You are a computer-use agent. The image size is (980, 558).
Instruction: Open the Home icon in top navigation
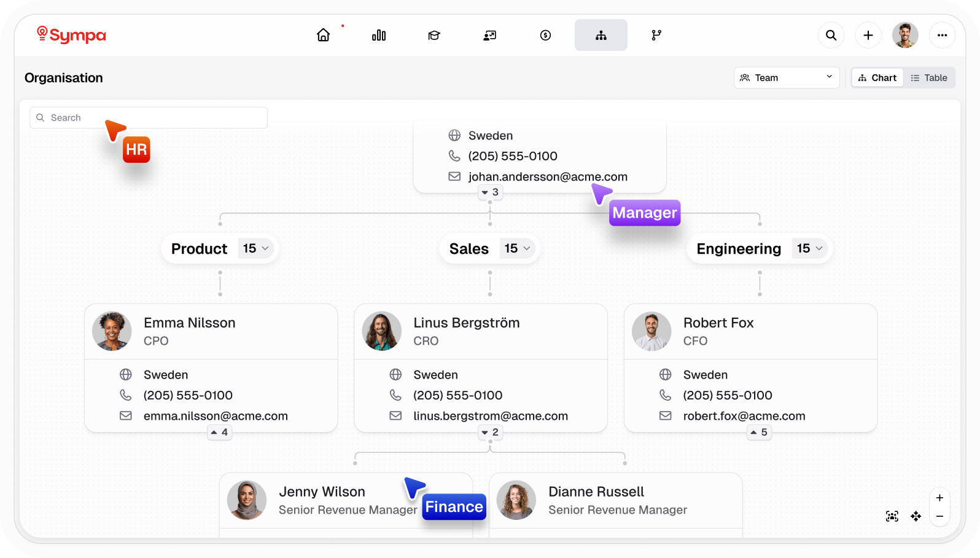coord(323,35)
